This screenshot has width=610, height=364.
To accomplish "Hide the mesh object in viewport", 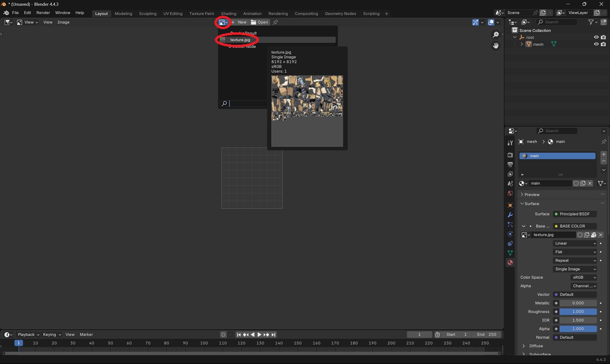I will click(x=596, y=44).
